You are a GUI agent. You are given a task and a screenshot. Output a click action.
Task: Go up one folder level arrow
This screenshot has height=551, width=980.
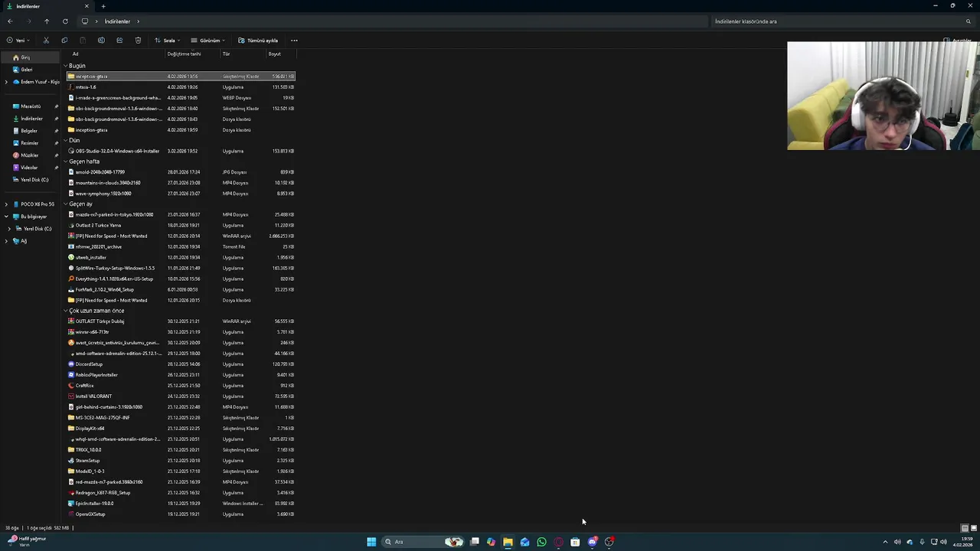[x=47, y=21]
